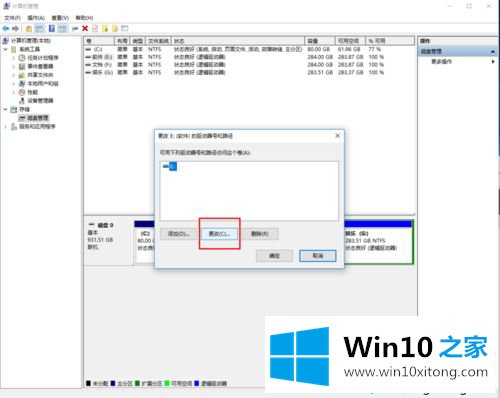Expand the 共享文件夹 node arrow
Screen dimensions: 500x398
click(x=13, y=75)
